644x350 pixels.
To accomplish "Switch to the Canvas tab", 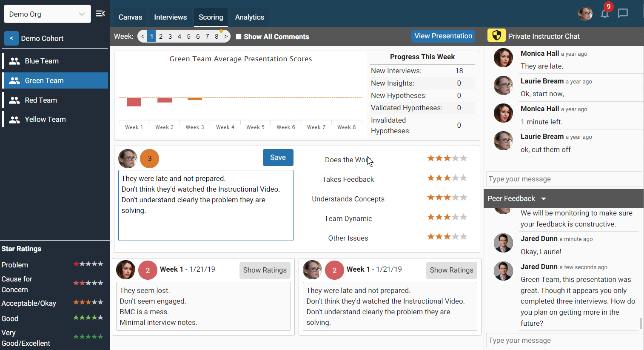I will pyautogui.click(x=130, y=17).
